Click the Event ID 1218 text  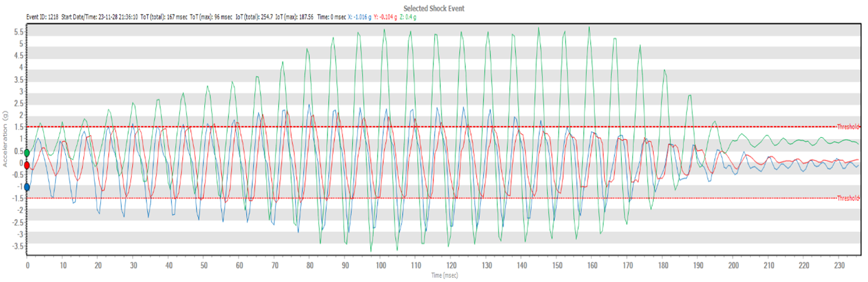tap(43, 17)
